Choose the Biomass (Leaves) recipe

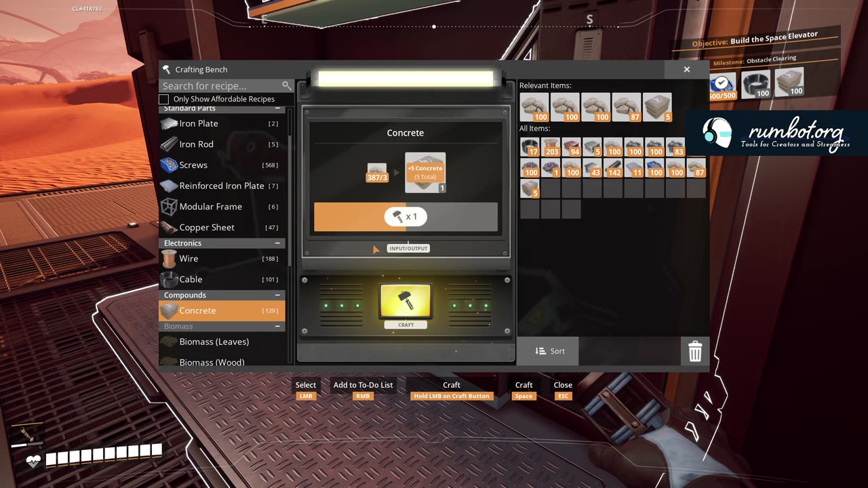(222, 342)
